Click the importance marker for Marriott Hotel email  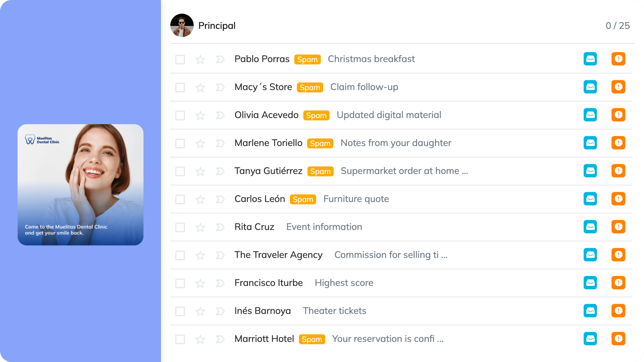pyautogui.click(x=220, y=339)
